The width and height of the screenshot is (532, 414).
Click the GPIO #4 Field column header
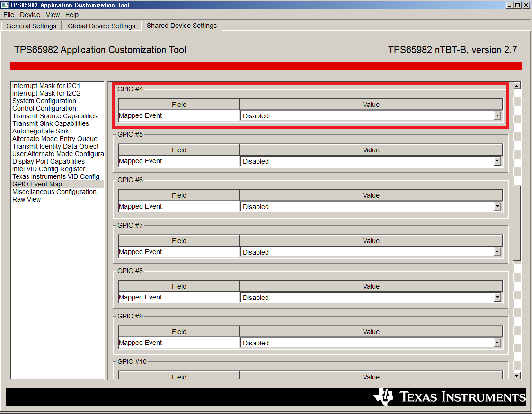pyautogui.click(x=179, y=105)
